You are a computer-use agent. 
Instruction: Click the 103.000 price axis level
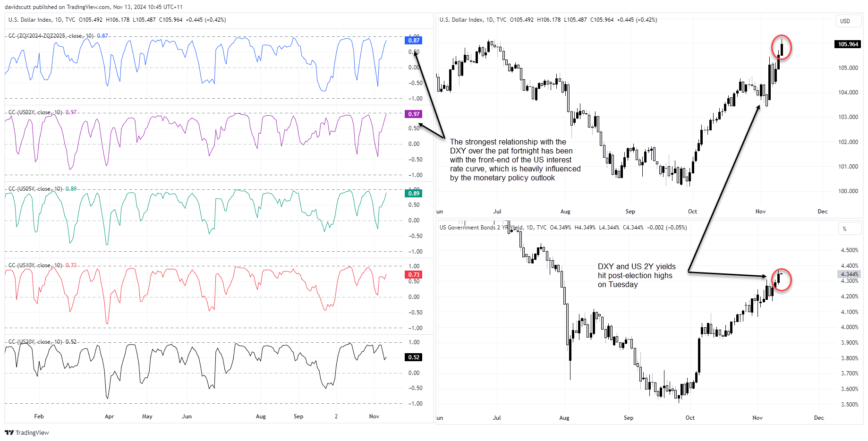(x=848, y=117)
